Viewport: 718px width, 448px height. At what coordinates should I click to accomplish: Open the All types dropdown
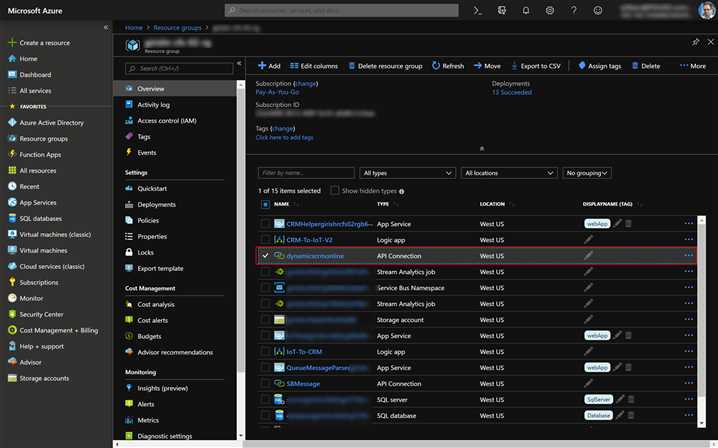pyautogui.click(x=407, y=173)
